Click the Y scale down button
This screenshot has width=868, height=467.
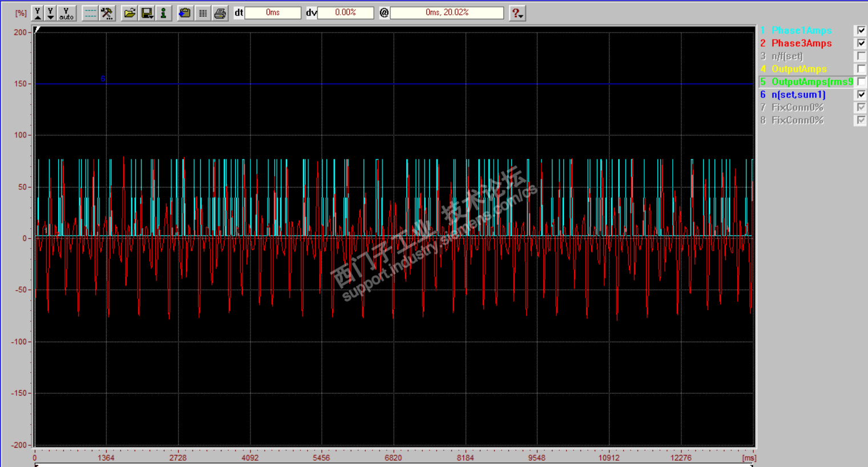click(x=51, y=13)
